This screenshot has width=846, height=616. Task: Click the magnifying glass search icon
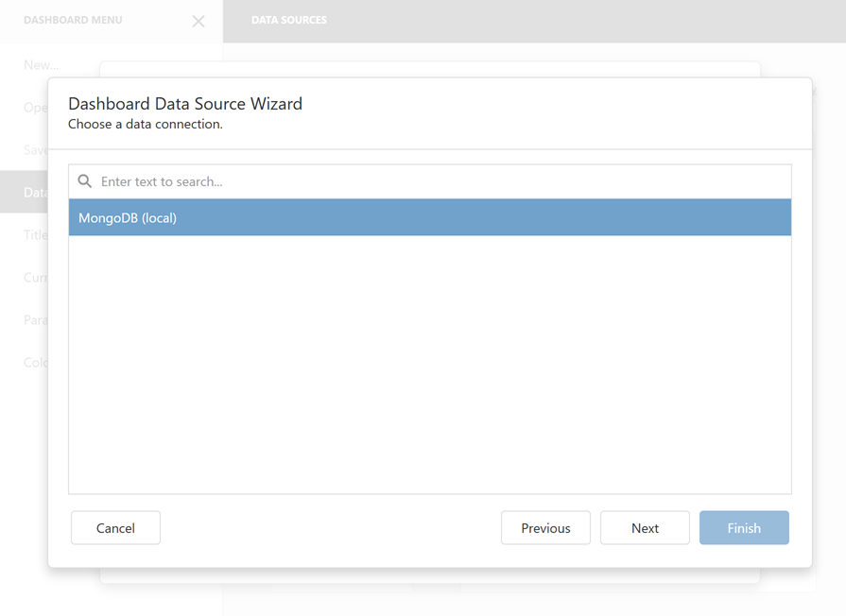pyautogui.click(x=85, y=180)
